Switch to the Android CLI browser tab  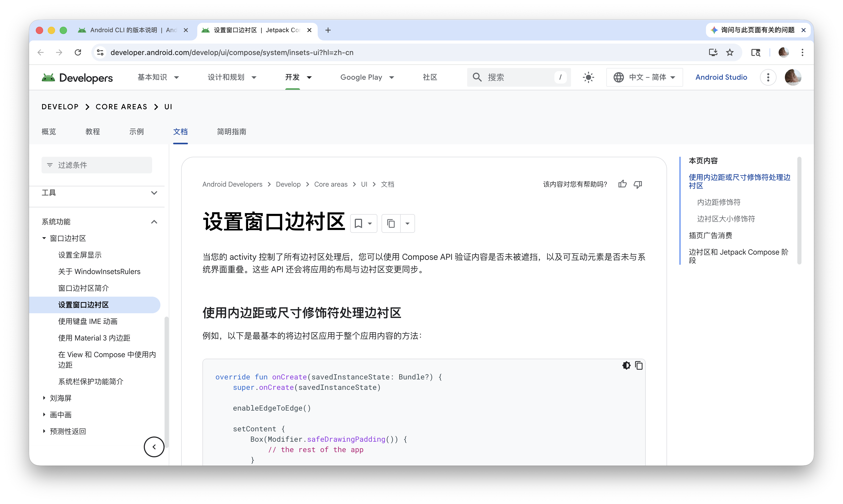tap(133, 30)
